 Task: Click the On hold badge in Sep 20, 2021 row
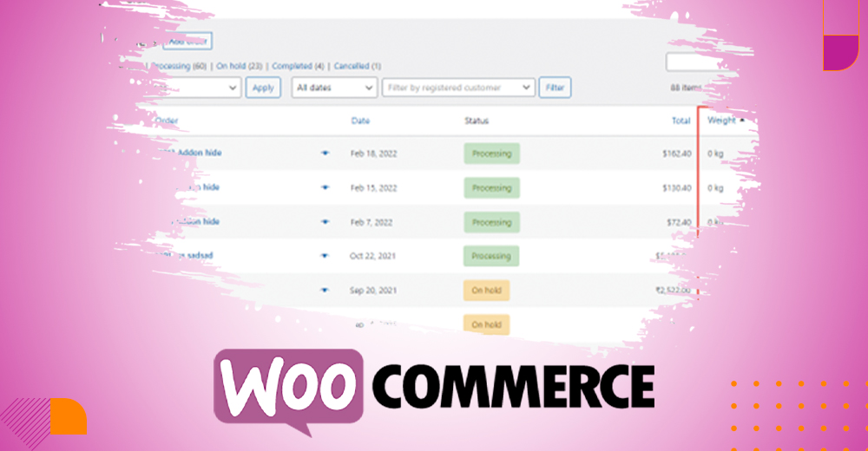[486, 291]
